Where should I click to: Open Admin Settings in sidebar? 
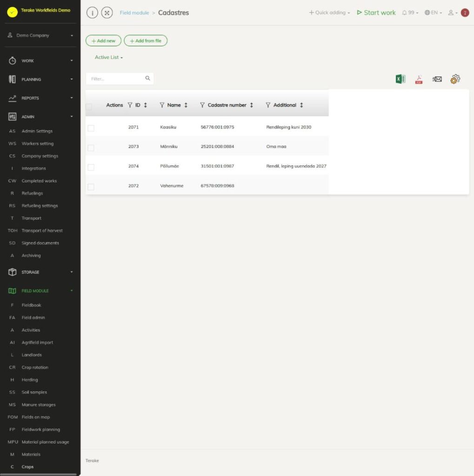[x=37, y=131]
